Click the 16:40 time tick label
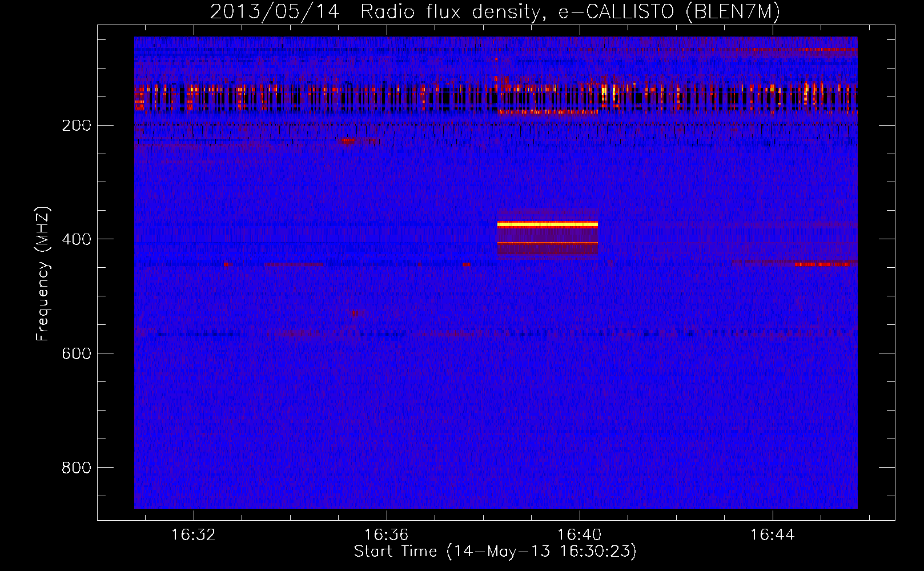Image resolution: width=924 pixels, height=571 pixels. coord(580,535)
